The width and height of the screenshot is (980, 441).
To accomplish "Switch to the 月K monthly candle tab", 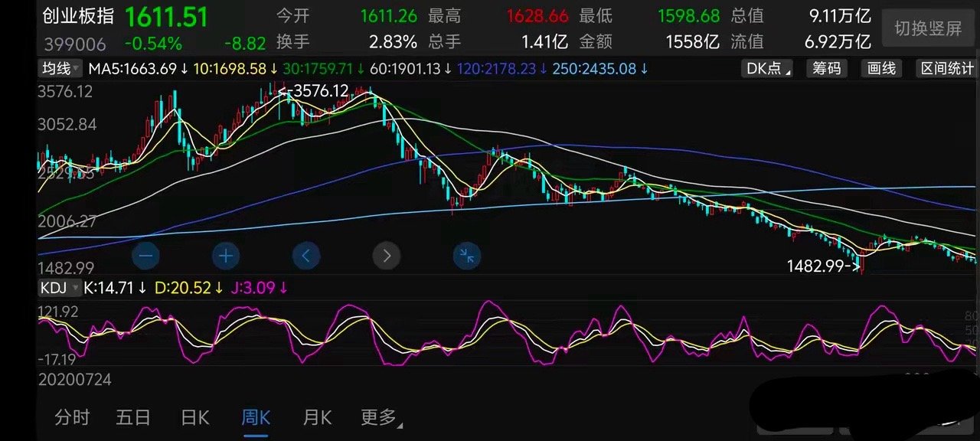I will (316, 417).
